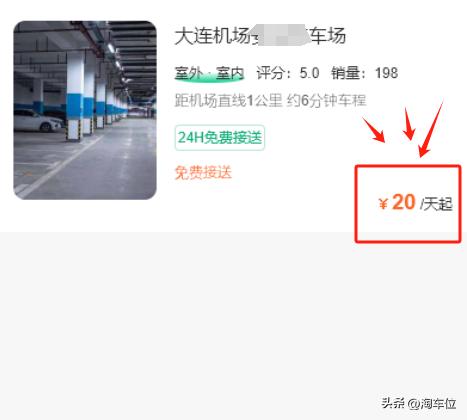Click the 大连机场 parking lot title
The height and width of the screenshot is (420, 467).
pos(260,35)
